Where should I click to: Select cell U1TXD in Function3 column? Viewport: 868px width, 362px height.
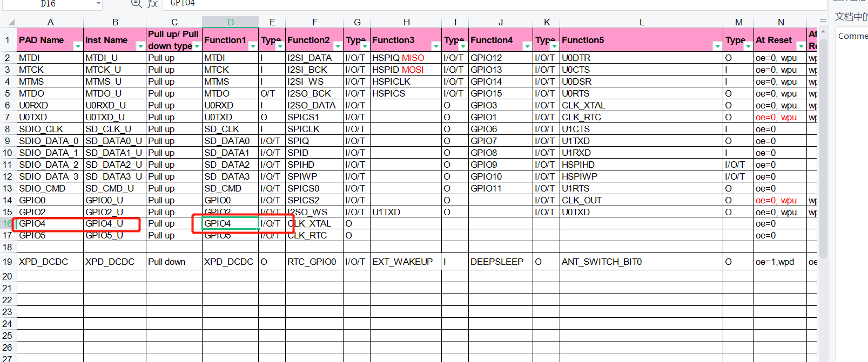[x=406, y=212]
